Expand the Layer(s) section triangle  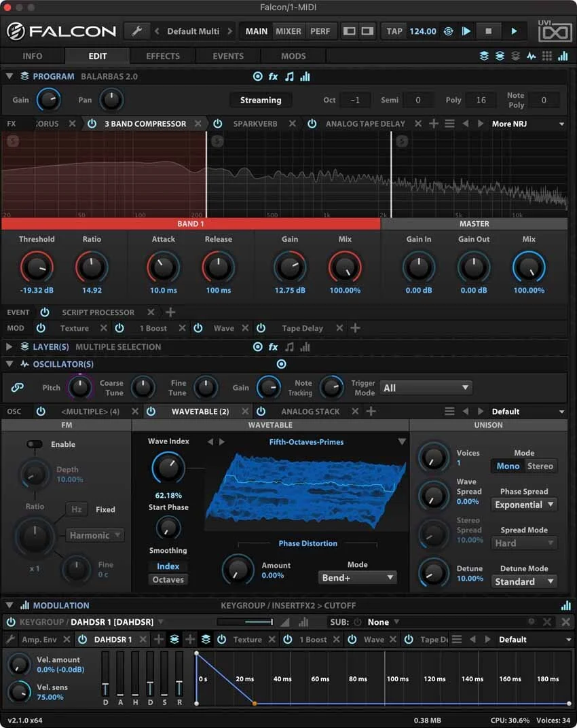tap(9, 347)
